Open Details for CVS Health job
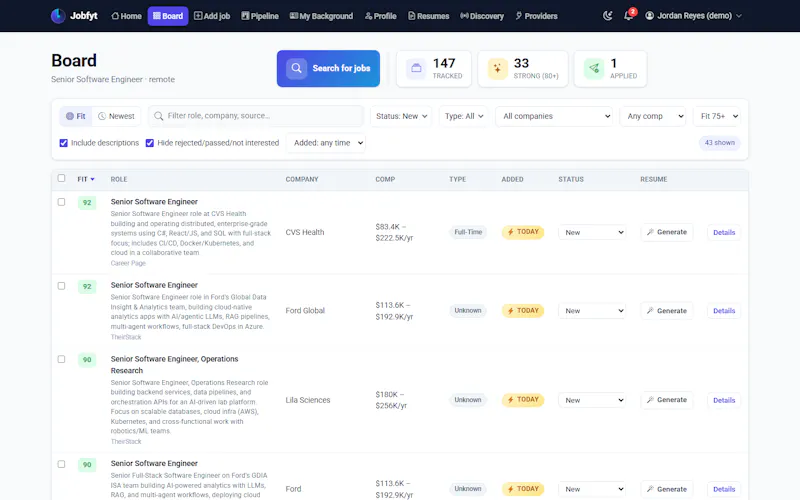Image resolution: width=800 pixels, height=500 pixels. click(724, 233)
